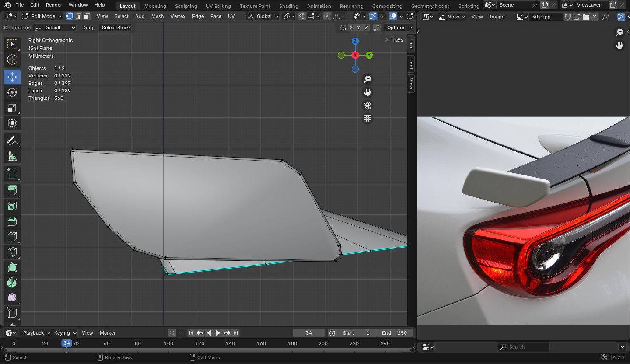This screenshot has width=630, height=364.
Task: Open the Render menu
Action: [x=54, y=5]
